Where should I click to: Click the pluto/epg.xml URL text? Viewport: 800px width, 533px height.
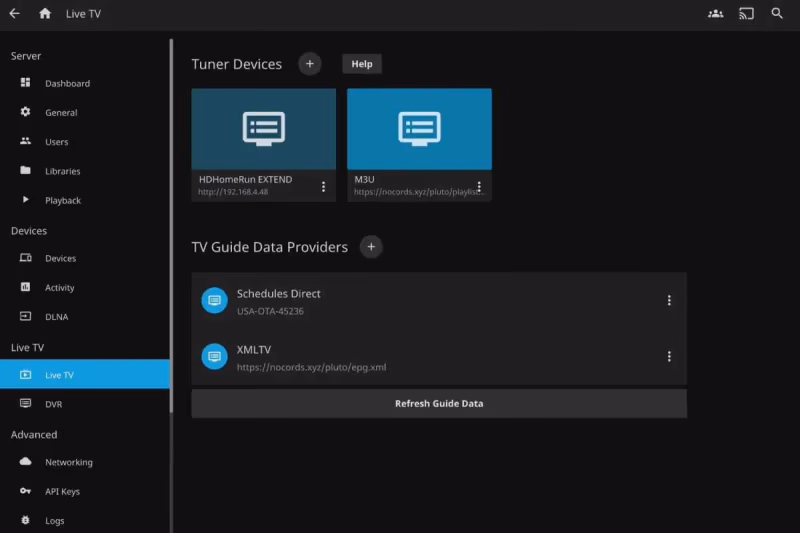pyautogui.click(x=311, y=367)
